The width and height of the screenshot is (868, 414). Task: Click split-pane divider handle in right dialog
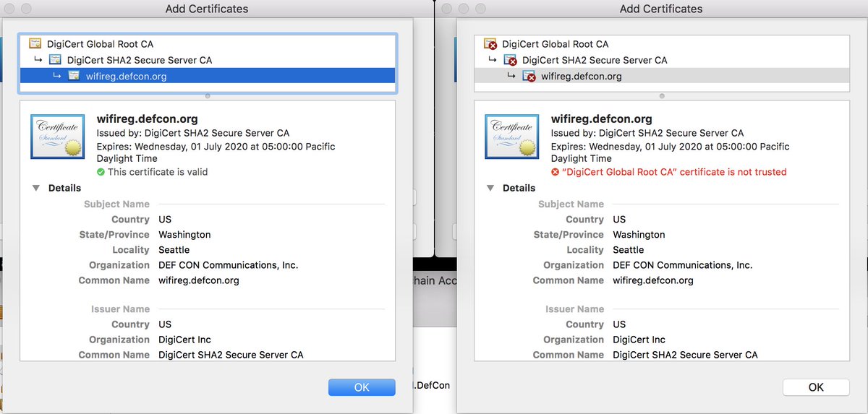[662, 95]
